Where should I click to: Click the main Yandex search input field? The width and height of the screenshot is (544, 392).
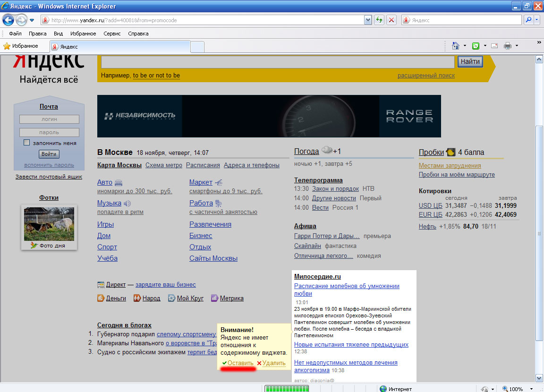click(x=278, y=62)
